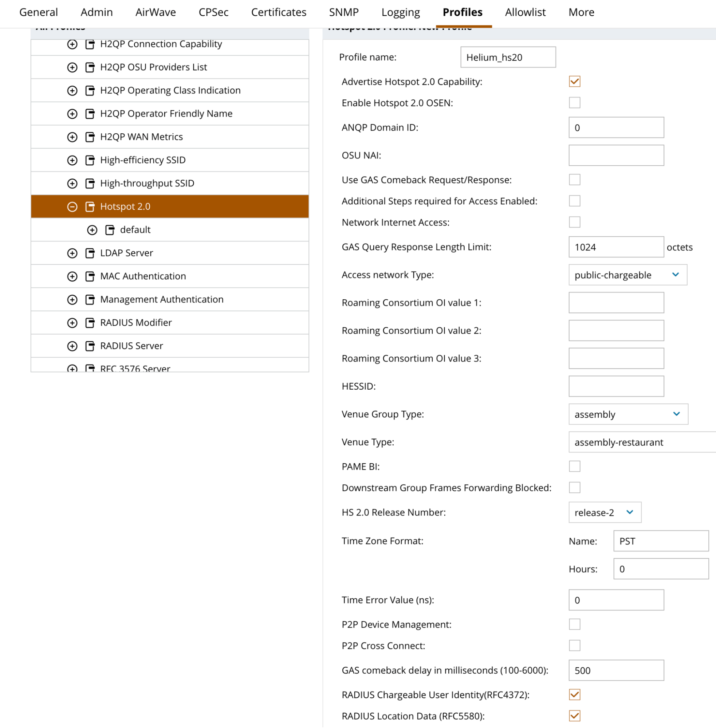
Task: Enable Hotspot 2.0 OSEN checkbox
Action: pyautogui.click(x=574, y=103)
